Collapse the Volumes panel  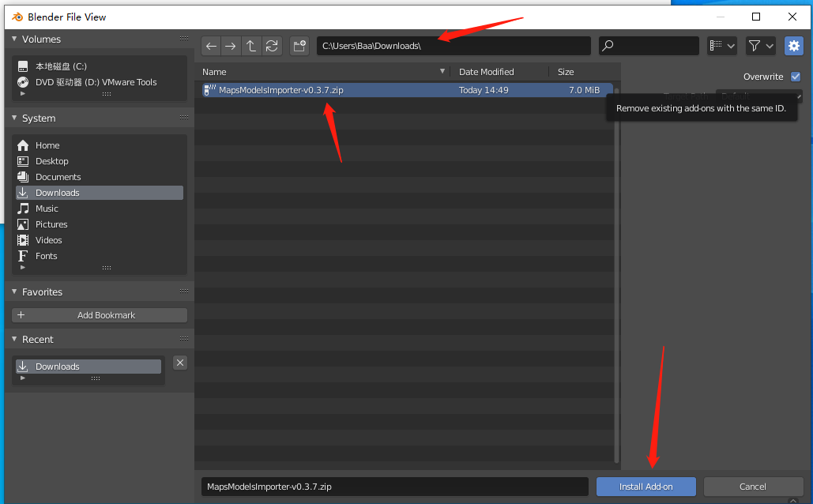tap(14, 39)
